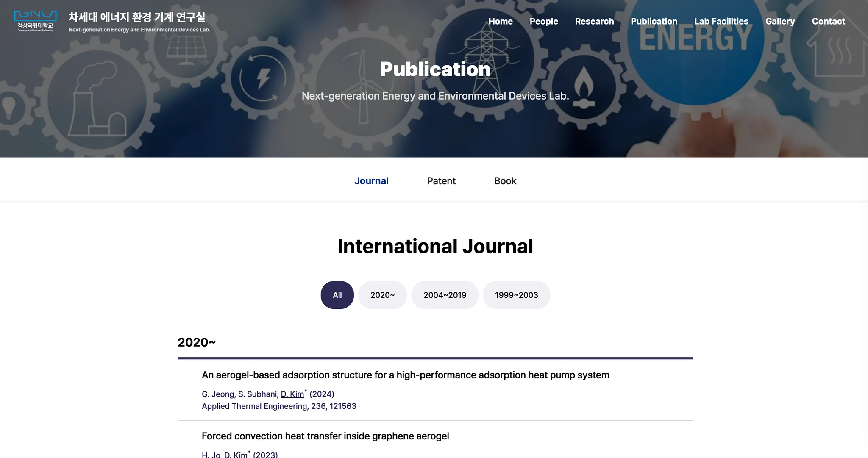
Task: Open Lab Facilities from the navigation
Action: [721, 21]
